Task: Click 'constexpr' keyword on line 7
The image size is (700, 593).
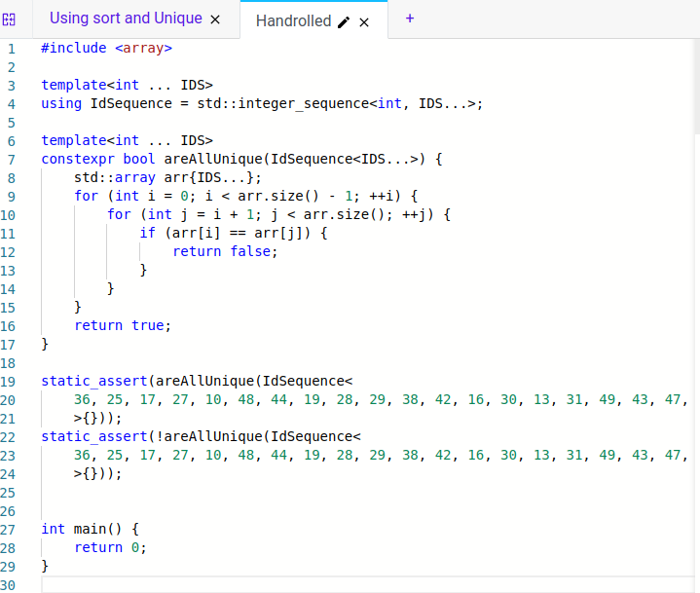Action: click(x=78, y=159)
